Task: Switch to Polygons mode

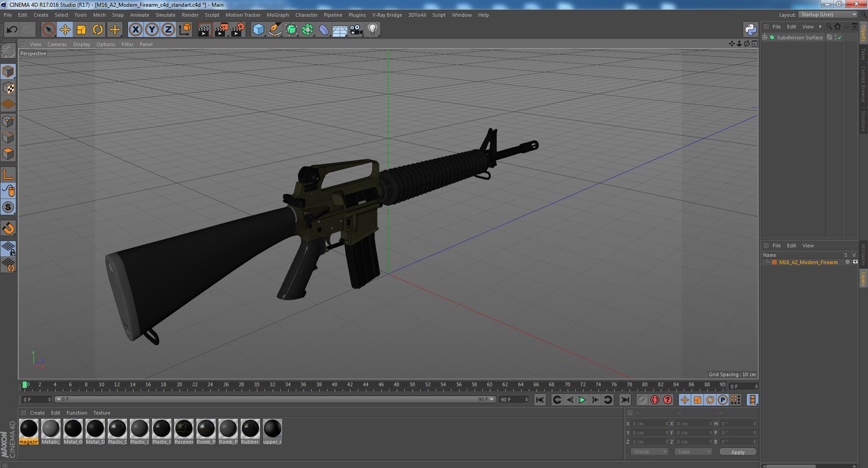Action: (x=8, y=154)
